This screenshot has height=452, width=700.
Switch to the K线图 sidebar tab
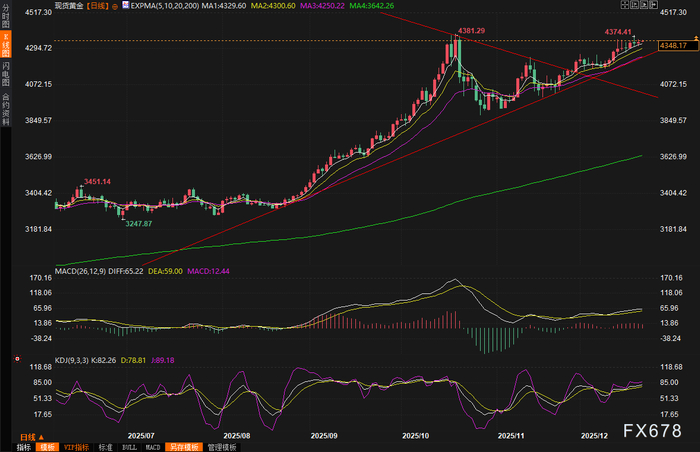(x=6, y=47)
